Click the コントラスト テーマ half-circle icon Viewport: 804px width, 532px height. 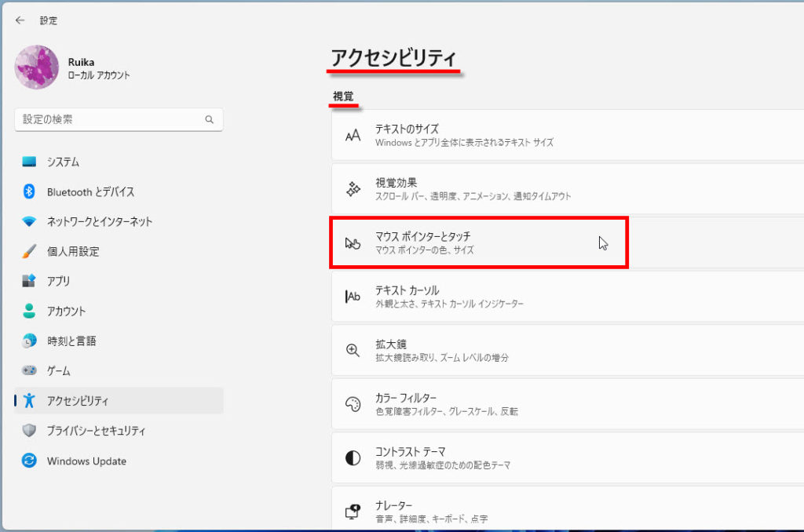(353, 457)
